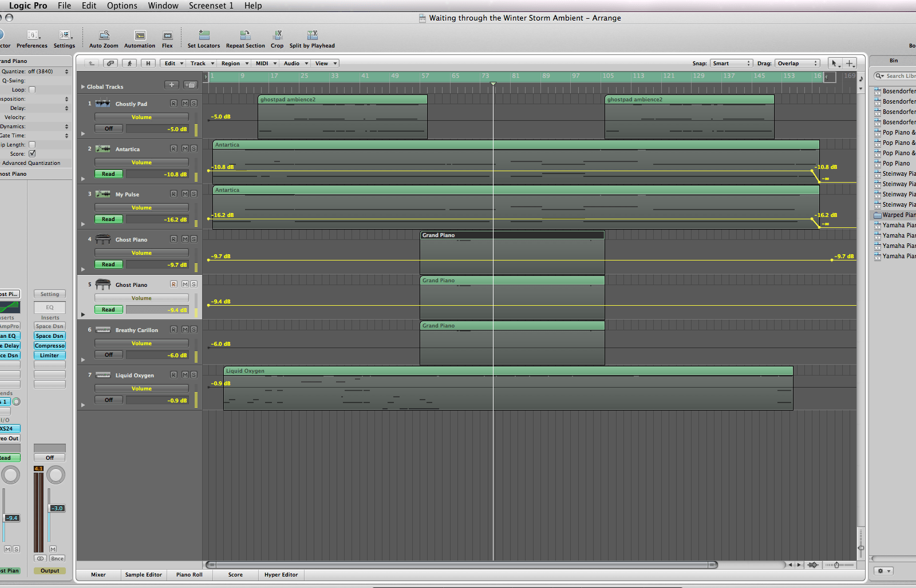
Task: Click the Set Locators icon
Action: pos(204,35)
